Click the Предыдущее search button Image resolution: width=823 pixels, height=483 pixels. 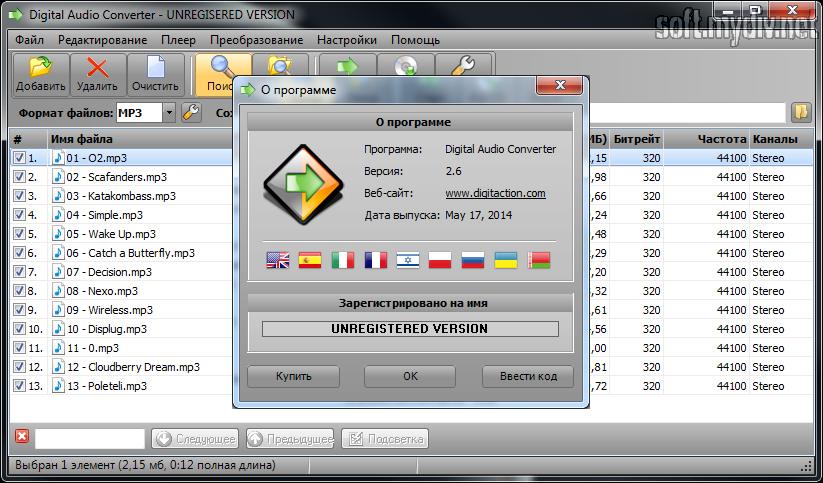(290, 439)
